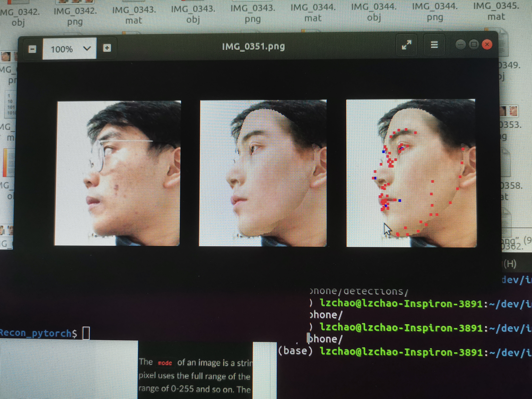Zoom out with the minus button
This screenshot has height=399, width=532.
coord(32,49)
